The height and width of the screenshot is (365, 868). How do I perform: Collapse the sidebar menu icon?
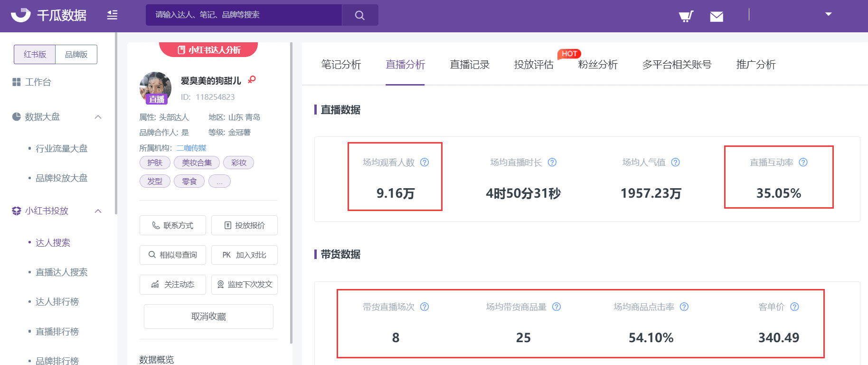(x=112, y=15)
